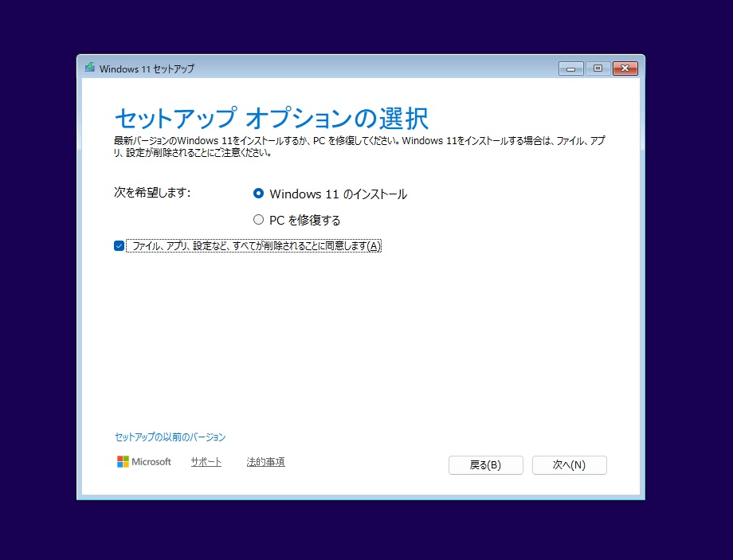The image size is (733, 560).
Task: Proceed with the 次へ(N) button
Action: tap(570, 465)
